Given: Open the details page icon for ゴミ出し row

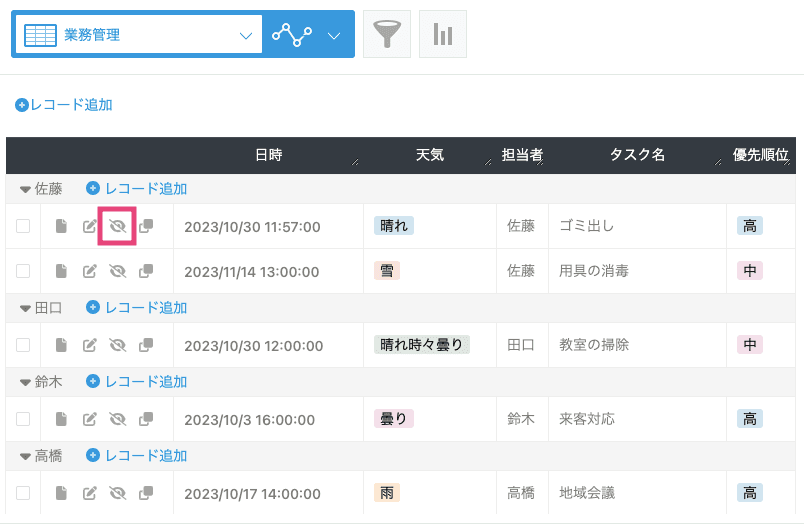Looking at the screenshot, I should click(61, 226).
